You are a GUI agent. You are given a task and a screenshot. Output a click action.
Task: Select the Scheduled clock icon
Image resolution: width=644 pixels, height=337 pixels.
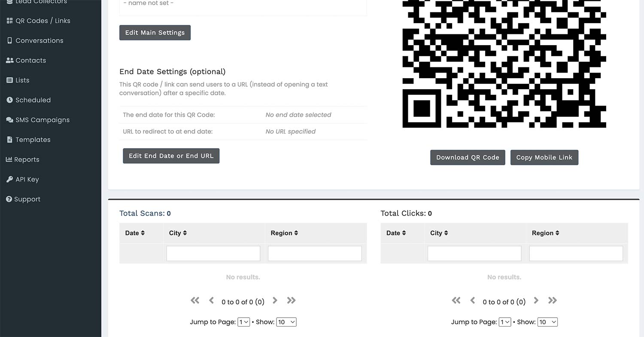[x=9, y=100]
